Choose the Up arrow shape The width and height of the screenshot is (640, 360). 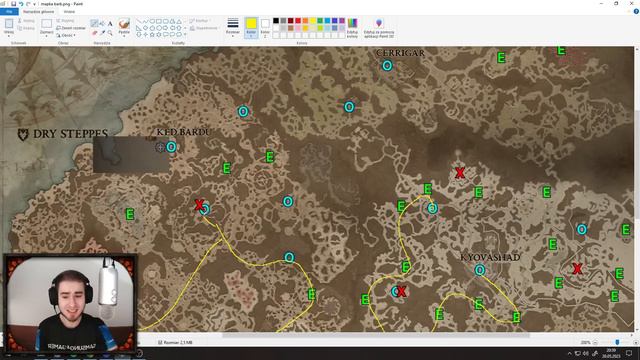pyautogui.click(x=179, y=28)
